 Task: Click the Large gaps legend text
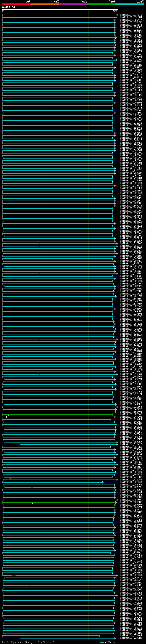(x=28, y=642)
